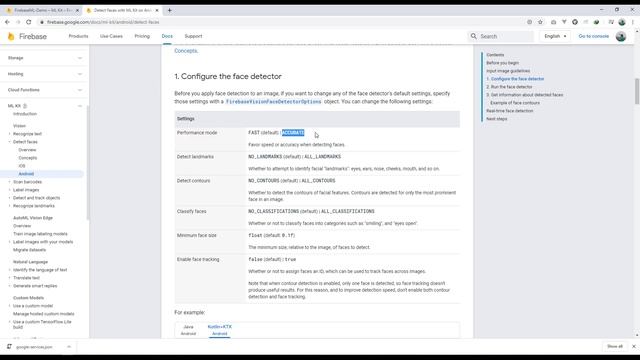
Task: Open the Firebase account avatar
Action: (621, 36)
